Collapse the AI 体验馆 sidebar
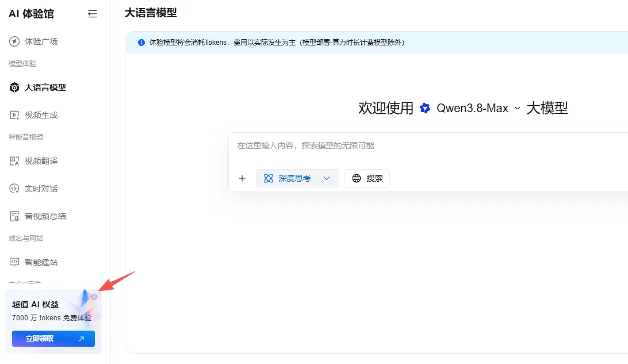The image size is (628, 364). [93, 14]
